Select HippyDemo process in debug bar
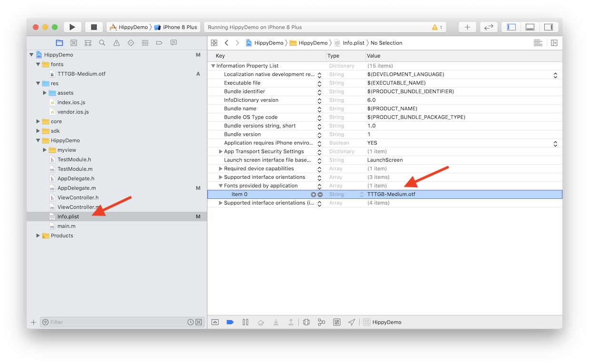This screenshot has height=364, width=589. click(383, 322)
